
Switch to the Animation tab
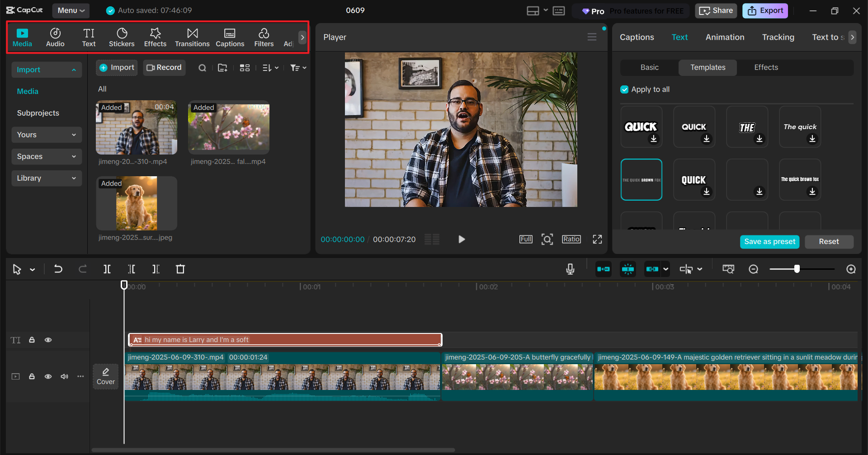pos(725,37)
